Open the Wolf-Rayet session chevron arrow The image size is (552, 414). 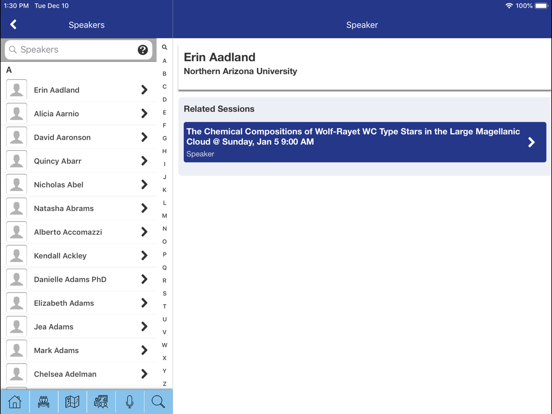click(532, 142)
